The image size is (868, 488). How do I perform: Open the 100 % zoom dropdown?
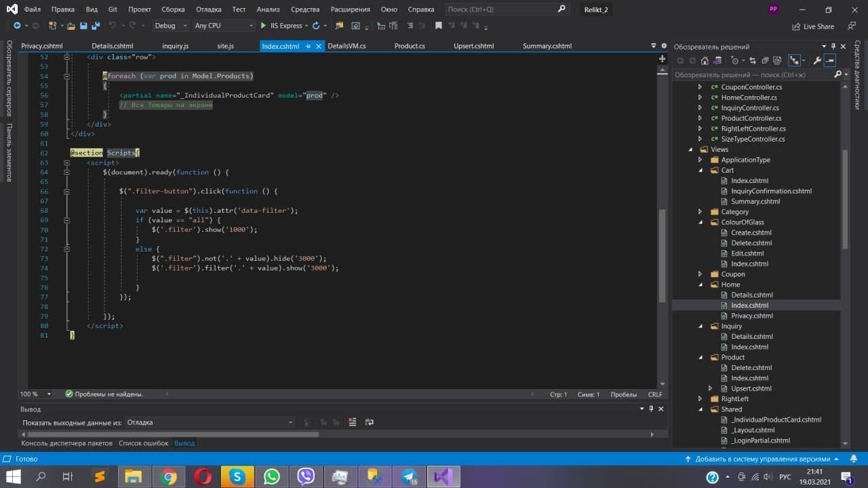pyautogui.click(x=49, y=394)
